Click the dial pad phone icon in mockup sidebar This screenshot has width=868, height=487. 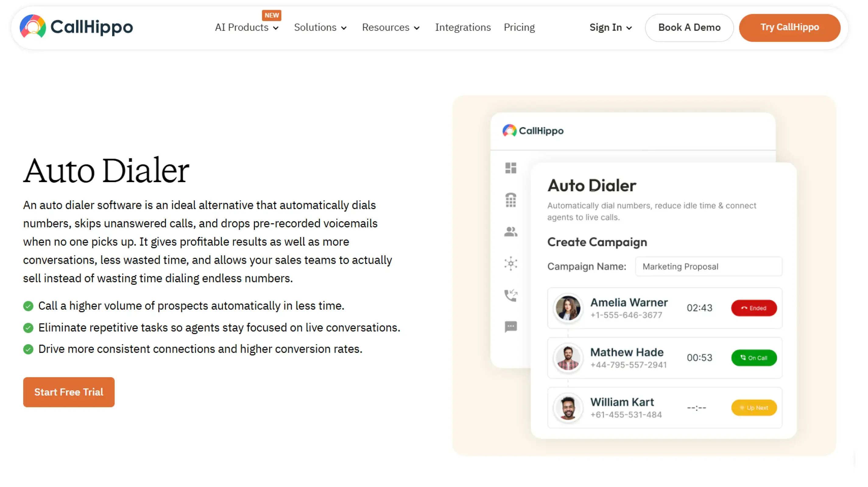pyautogui.click(x=510, y=200)
